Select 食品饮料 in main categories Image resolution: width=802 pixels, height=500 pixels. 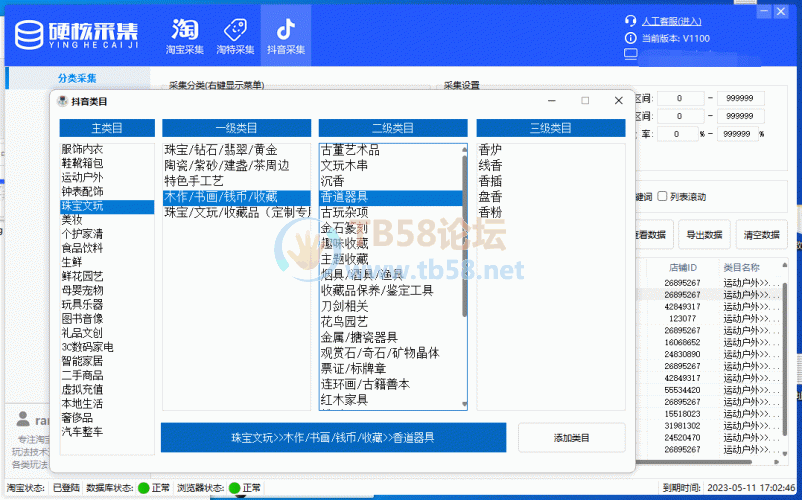(82, 248)
